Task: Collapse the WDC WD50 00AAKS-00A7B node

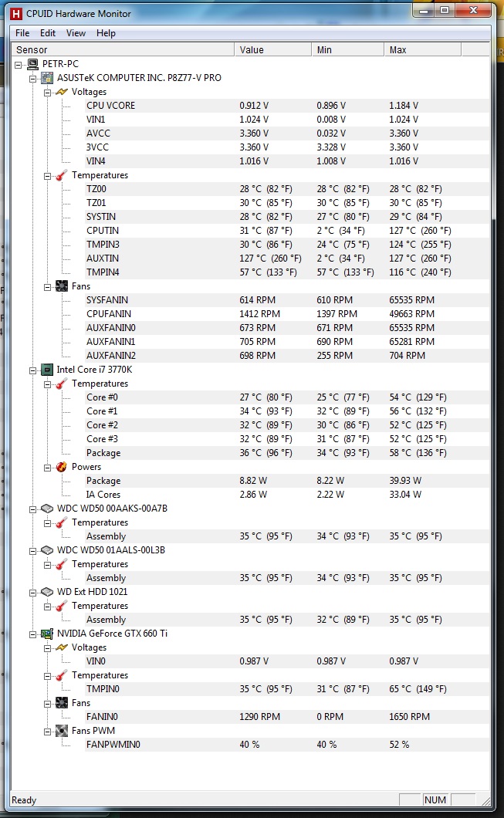Action: [x=33, y=509]
